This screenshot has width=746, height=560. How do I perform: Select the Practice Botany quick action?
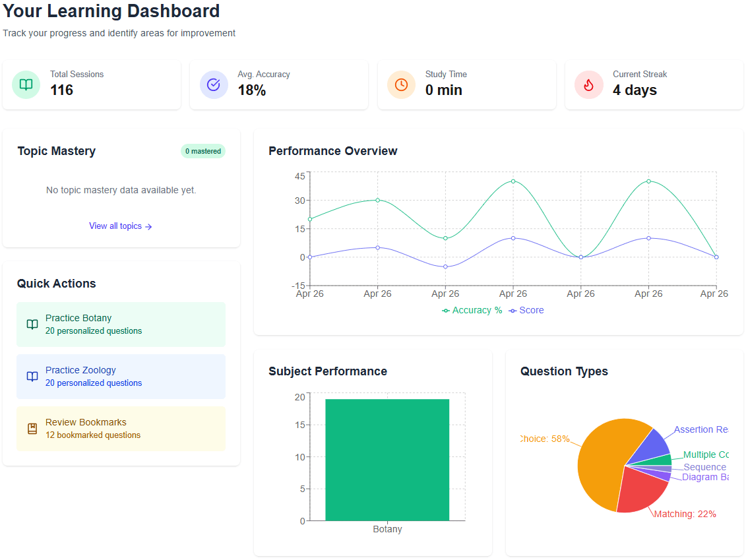click(x=121, y=324)
